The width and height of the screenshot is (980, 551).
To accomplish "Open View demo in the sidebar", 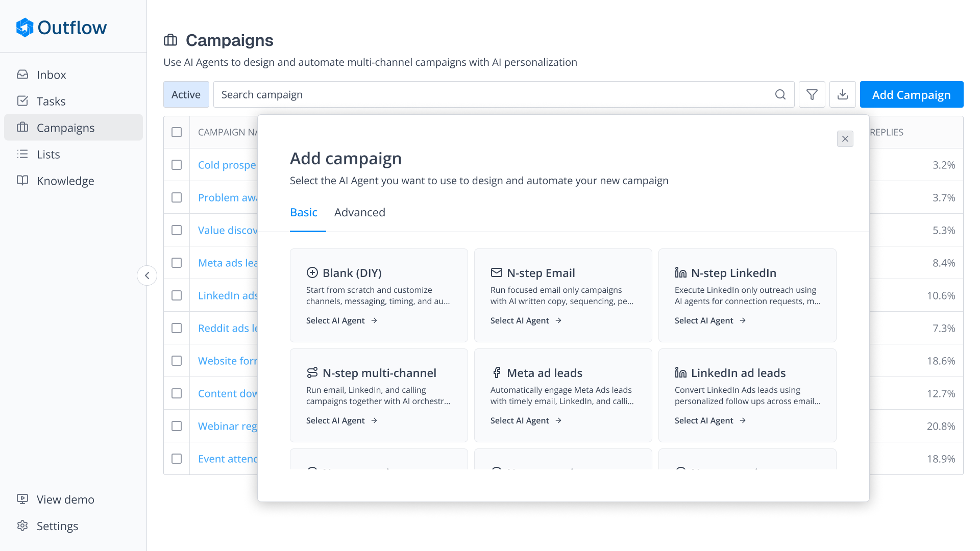I will coord(65,499).
